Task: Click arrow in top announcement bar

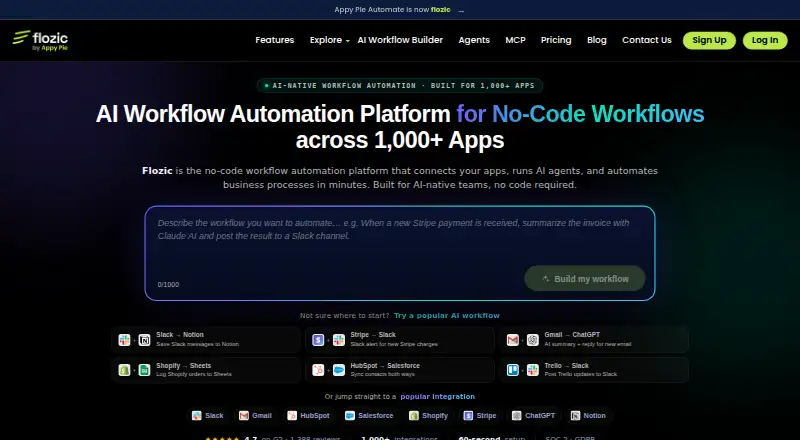Action: 461,10
